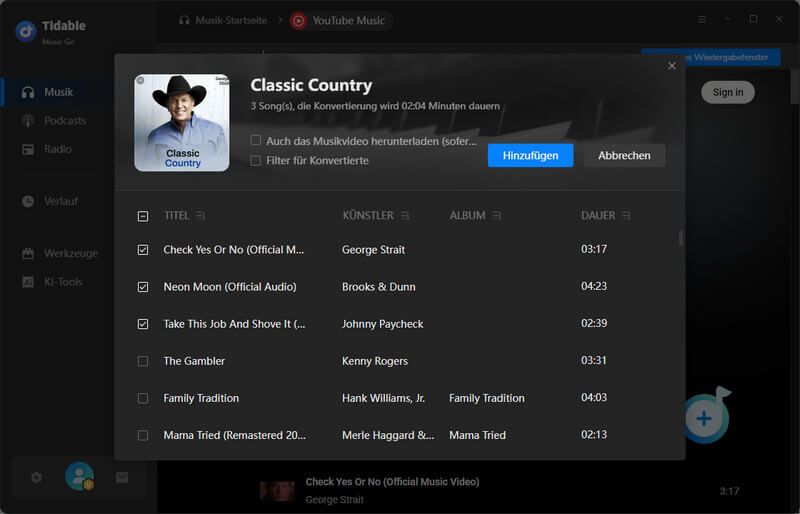Open the user account avatar icon
800x514 pixels.
[80, 476]
